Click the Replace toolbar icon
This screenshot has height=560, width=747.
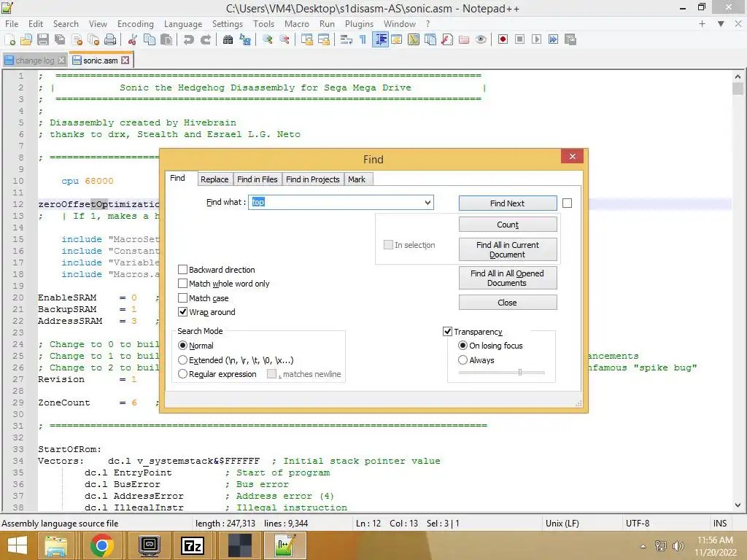tap(245, 39)
